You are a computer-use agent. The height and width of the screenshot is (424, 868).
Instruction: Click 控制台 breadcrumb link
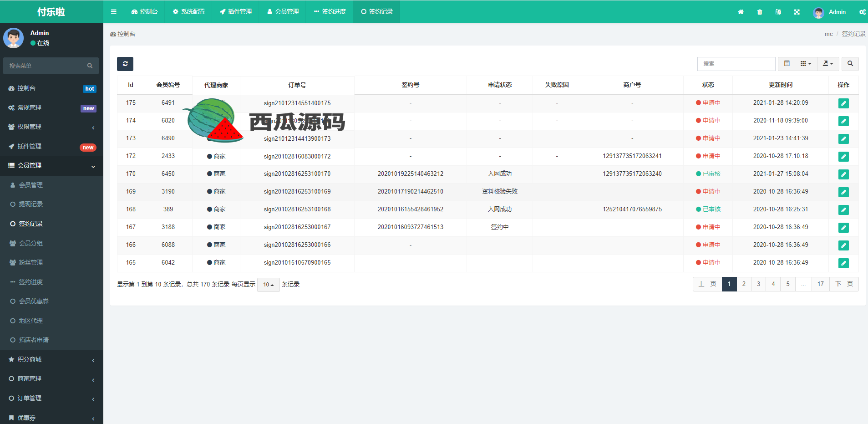[x=123, y=34]
